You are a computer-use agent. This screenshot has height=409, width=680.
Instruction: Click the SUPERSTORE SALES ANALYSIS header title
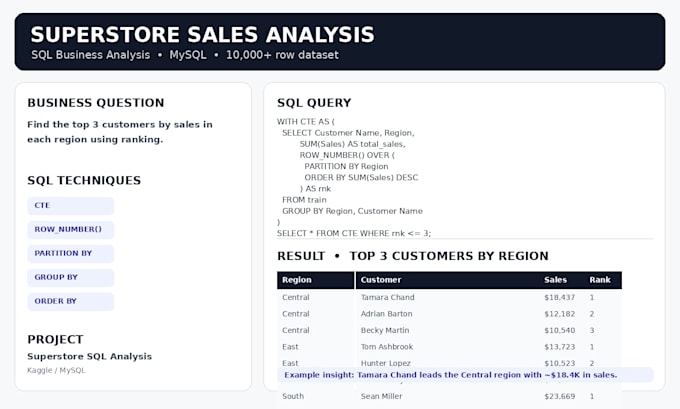tap(202, 35)
